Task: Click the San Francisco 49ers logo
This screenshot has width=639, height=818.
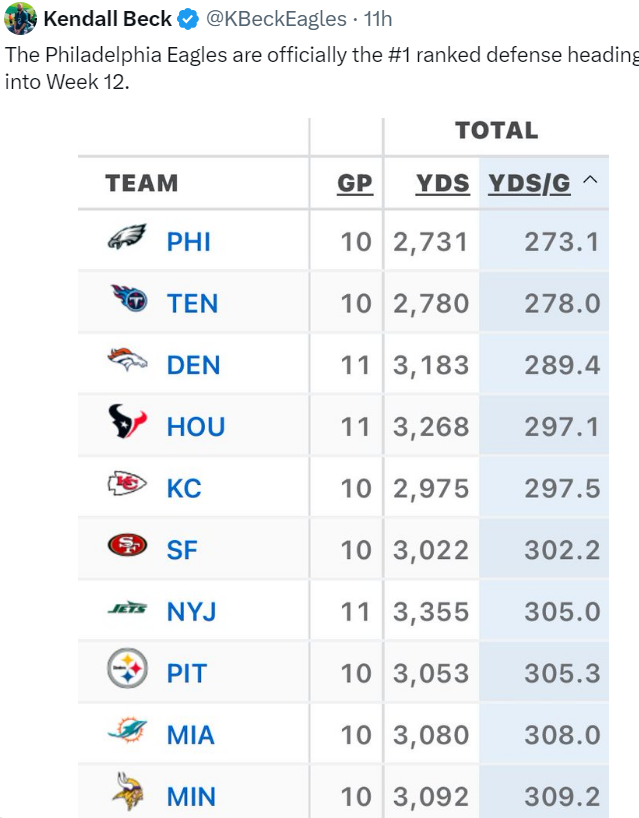Action: [x=127, y=547]
